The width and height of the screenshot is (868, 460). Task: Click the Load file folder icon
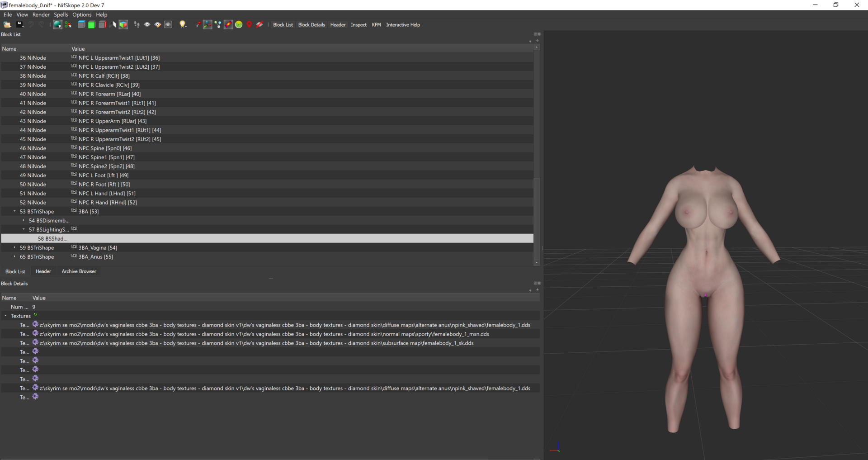point(7,25)
